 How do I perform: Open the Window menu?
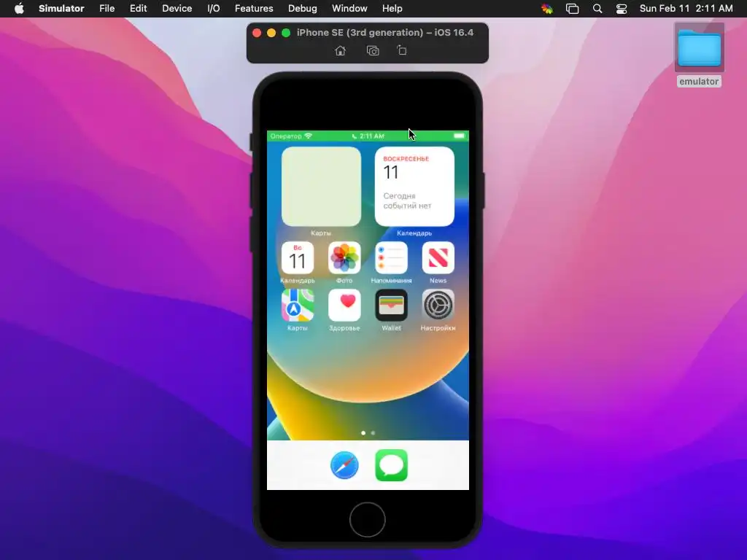349,9
